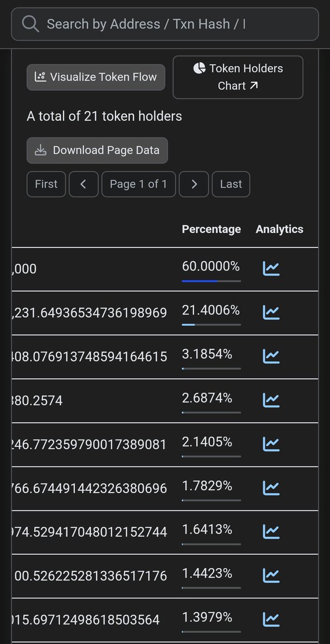This screenshot has height=644, width=330.
Task: Open analytics for the 2.6874% holder
Action: click(x=271, y=400)
